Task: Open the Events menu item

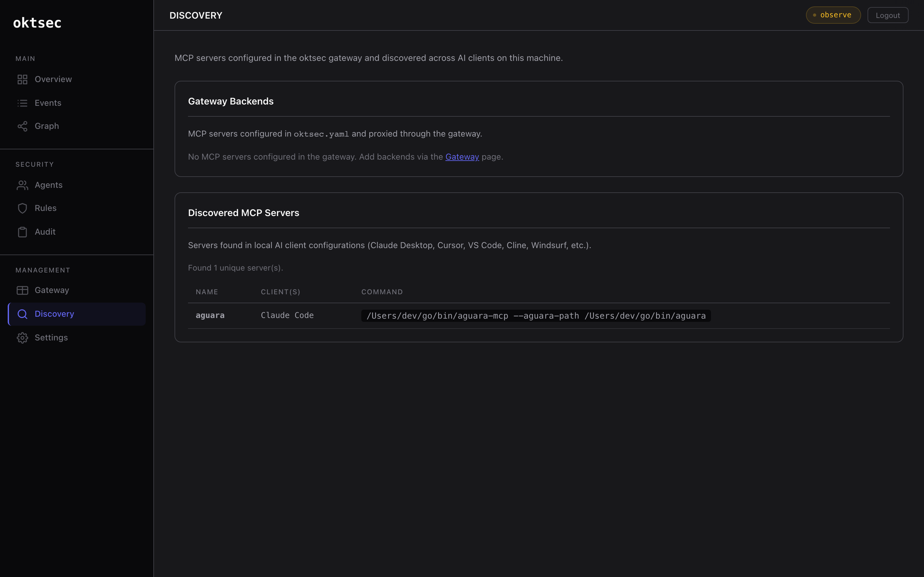Action: coord(48,103)
